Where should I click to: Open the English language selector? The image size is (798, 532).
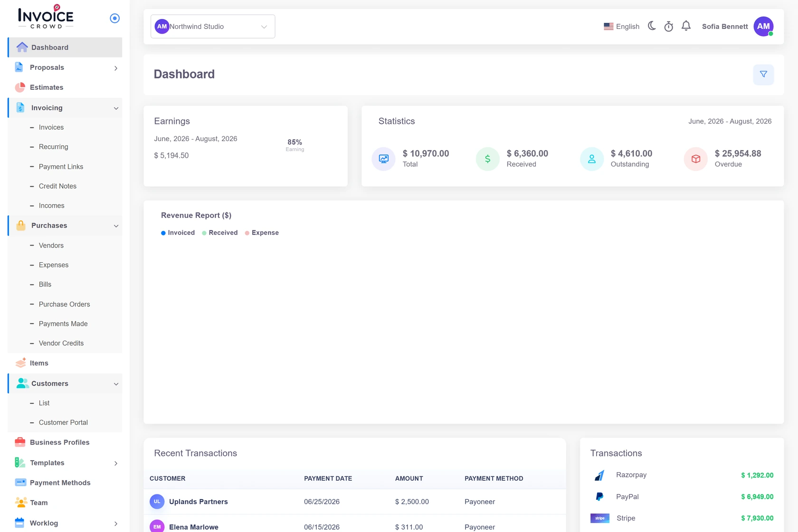[x=622, y=27]
